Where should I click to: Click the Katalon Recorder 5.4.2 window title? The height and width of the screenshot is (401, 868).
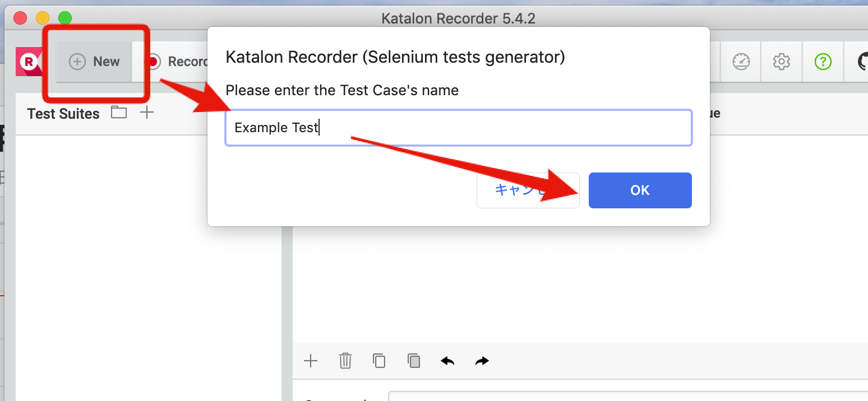[458, 18]
